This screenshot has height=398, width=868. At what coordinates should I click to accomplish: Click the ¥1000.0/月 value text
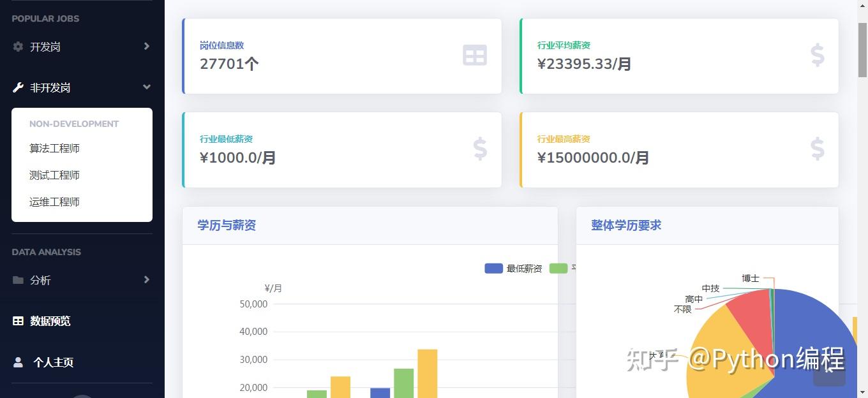(x=238, y=158)
